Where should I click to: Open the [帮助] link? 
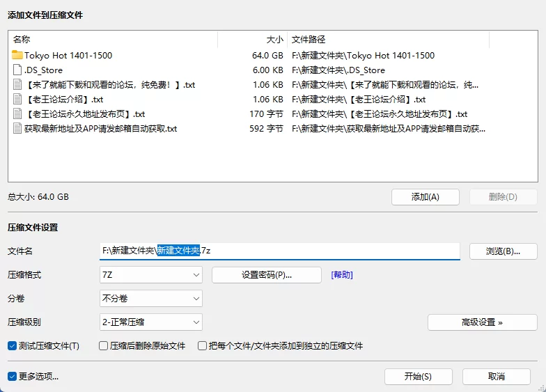[x=342, y=274]
